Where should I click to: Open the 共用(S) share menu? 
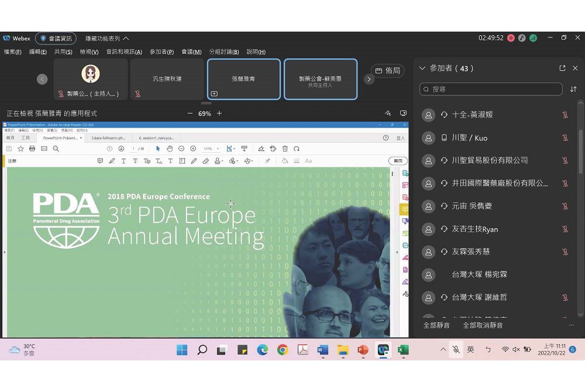tap(63, 52)
